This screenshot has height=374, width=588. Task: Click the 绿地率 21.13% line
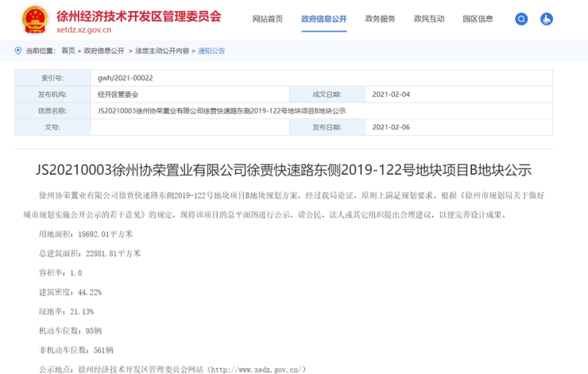67,311
